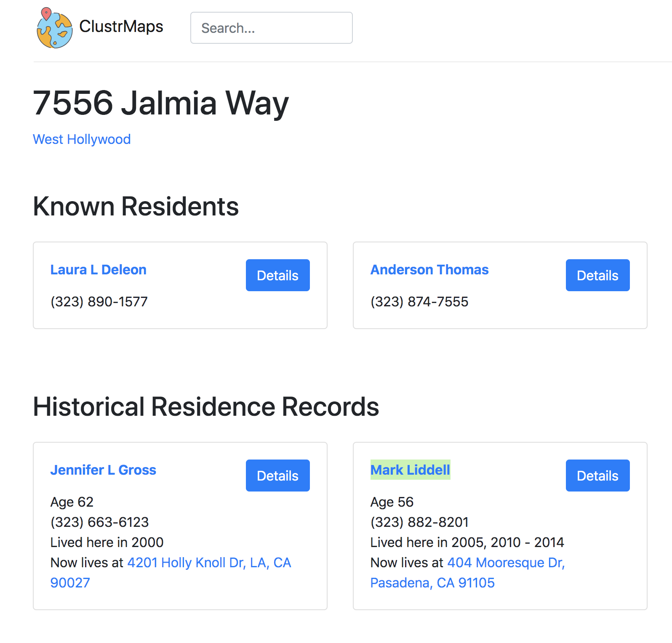Open Anderson Thomas name link

click(x=429, y=270)
